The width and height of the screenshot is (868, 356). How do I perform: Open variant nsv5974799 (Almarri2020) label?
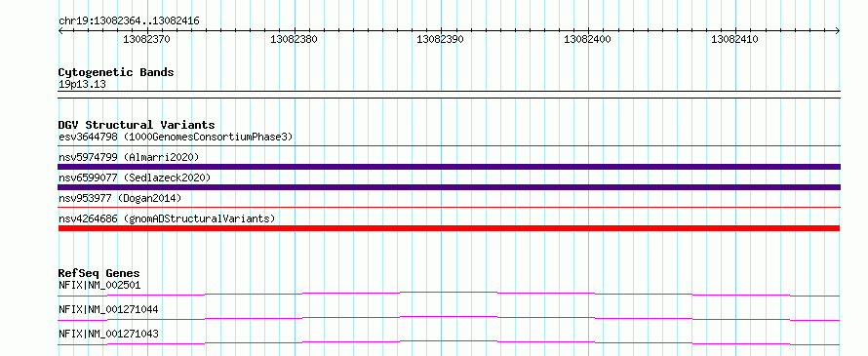(x=129, y=157)
